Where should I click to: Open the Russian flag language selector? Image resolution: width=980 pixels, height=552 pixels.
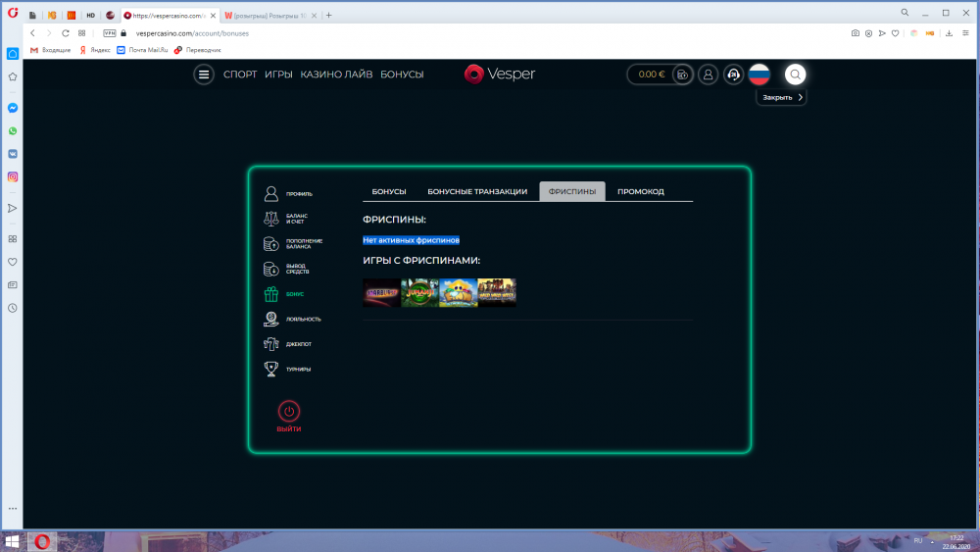click(x=759, y=75)
